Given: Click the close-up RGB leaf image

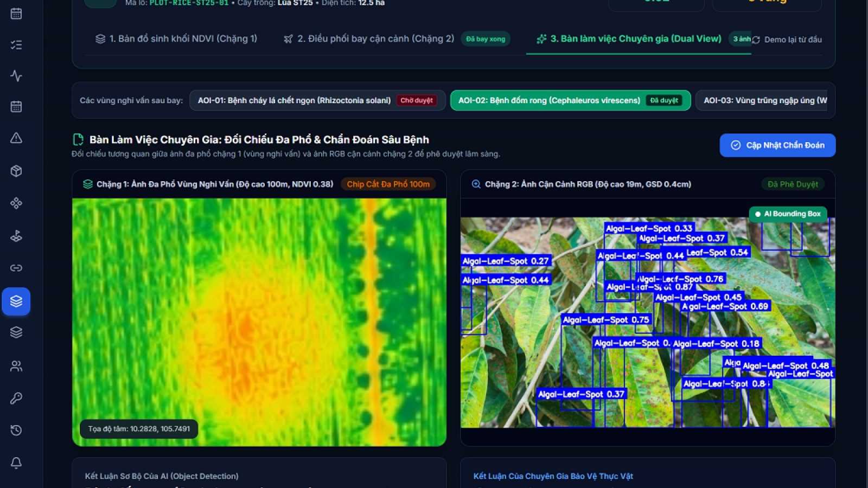Looking at the screenshot, I should pos(648,322).
